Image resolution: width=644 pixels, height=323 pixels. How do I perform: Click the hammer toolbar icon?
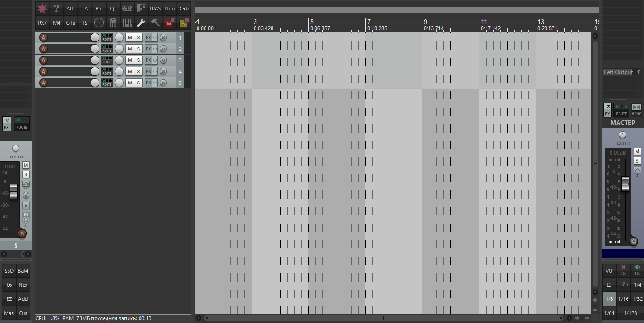[x=155, y=23]
